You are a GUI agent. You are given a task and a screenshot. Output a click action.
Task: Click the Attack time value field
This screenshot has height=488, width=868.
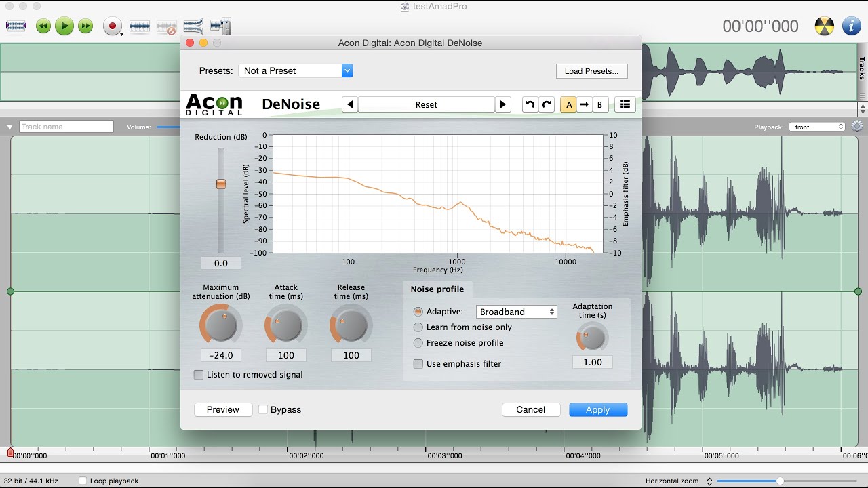(x=286, y=355)
